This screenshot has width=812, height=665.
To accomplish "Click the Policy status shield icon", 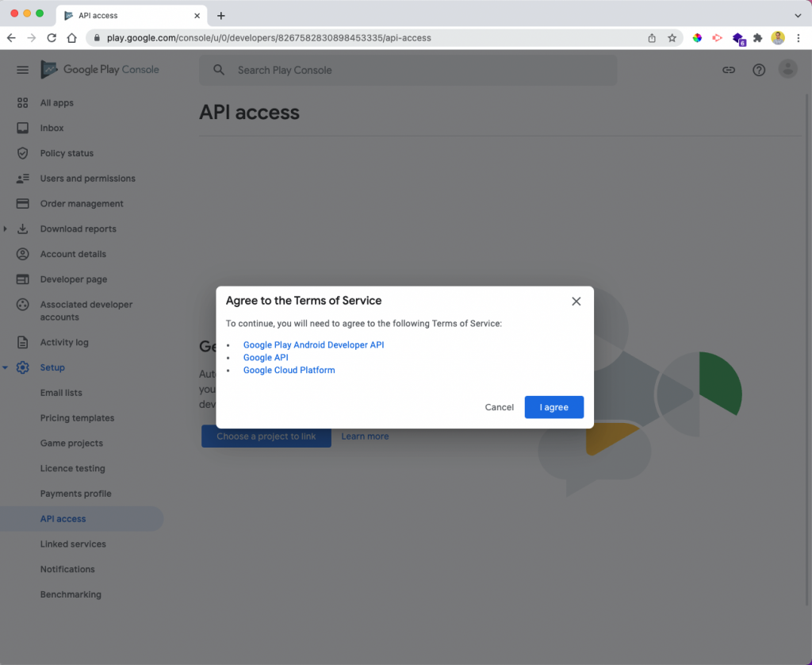I will pyautogui.click(x=22, y=153).
